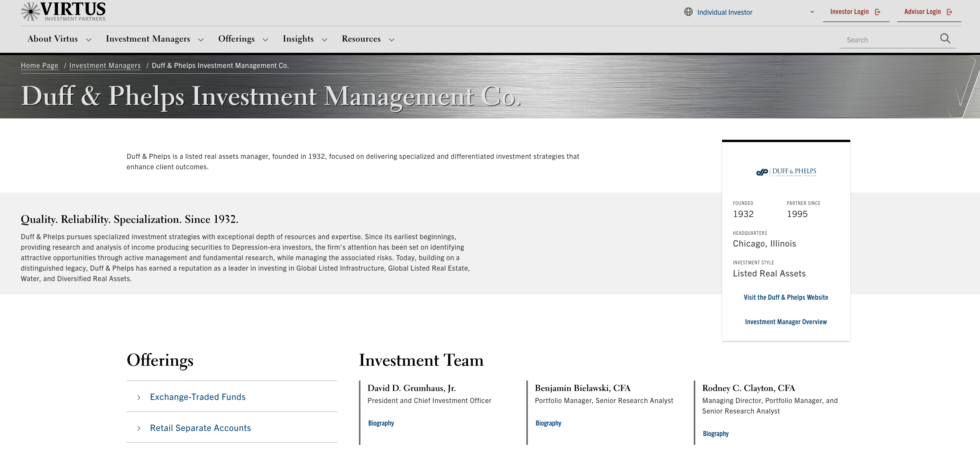Expand the Retail Separate Accounts chevron

point(139,428)
